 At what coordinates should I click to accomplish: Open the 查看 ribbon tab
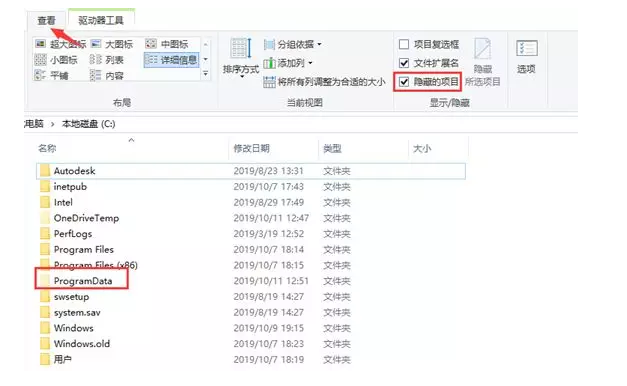[46, 20]
